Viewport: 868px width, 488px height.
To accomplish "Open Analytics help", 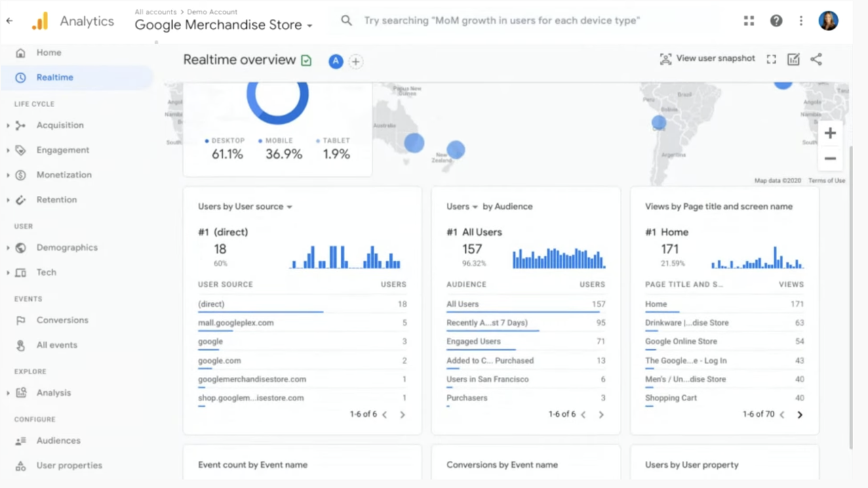I will point(776,20).
